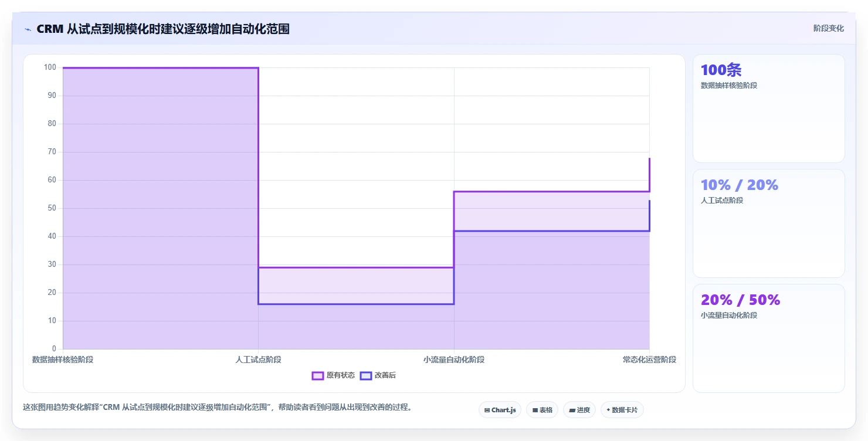Click the chart title about CRM 自动化范围

tap(163, 29)
